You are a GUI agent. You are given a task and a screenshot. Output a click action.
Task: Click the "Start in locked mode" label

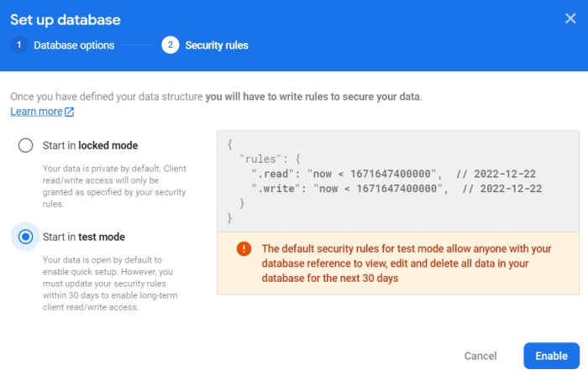(90, 145)
